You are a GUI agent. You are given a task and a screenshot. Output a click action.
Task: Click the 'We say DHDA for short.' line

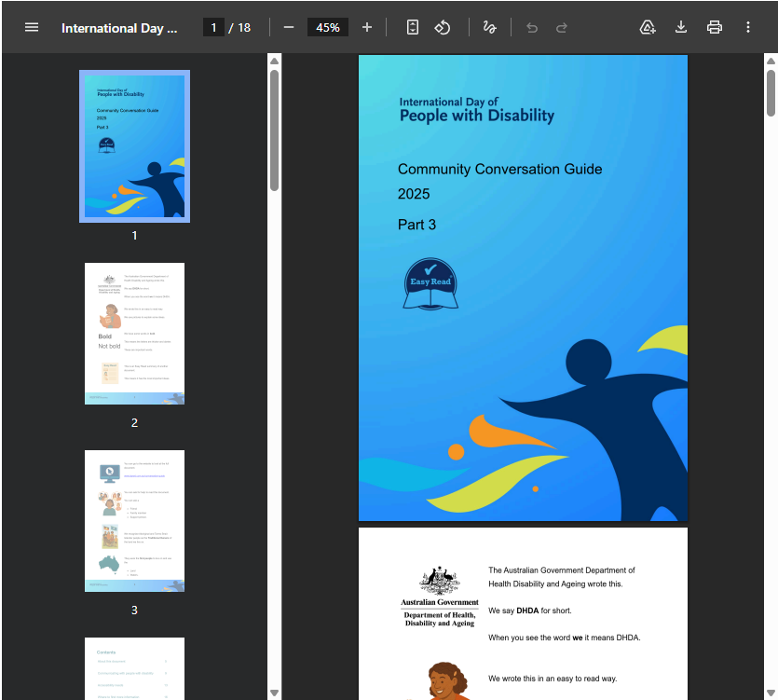pos(529,611)
